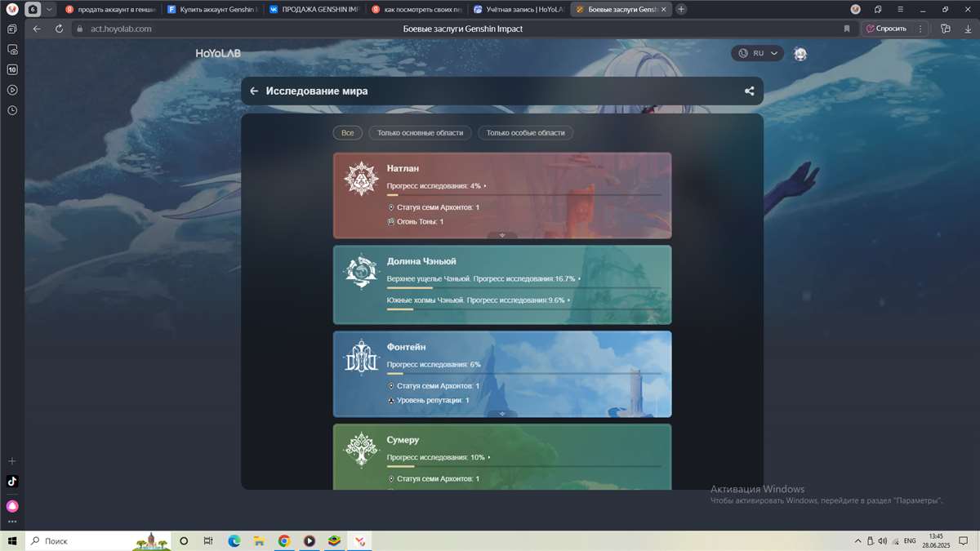Open the taskbar clock showing 13:45

[936, 541]
